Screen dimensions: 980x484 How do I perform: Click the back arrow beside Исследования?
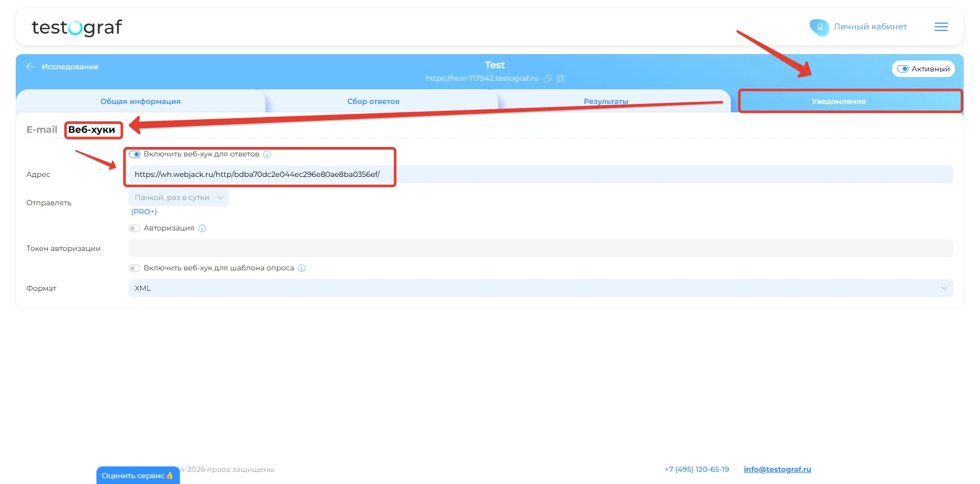30,67
